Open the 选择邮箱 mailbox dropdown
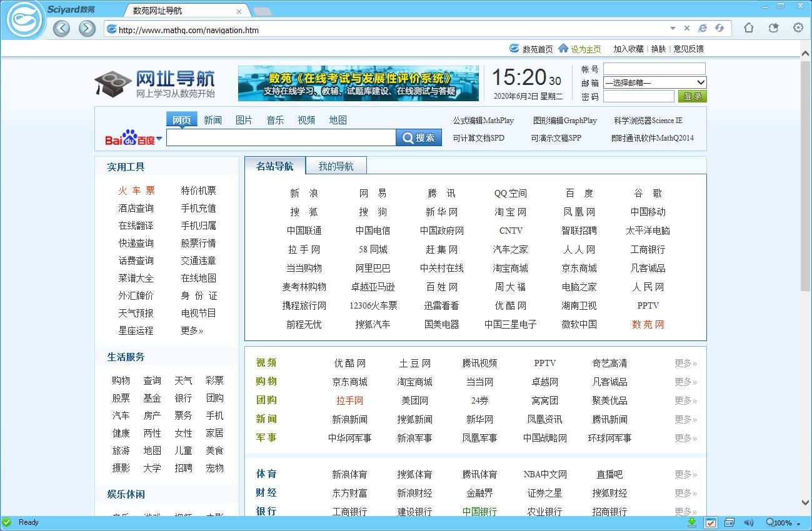812x531 pixels. (x=654, y=82)
